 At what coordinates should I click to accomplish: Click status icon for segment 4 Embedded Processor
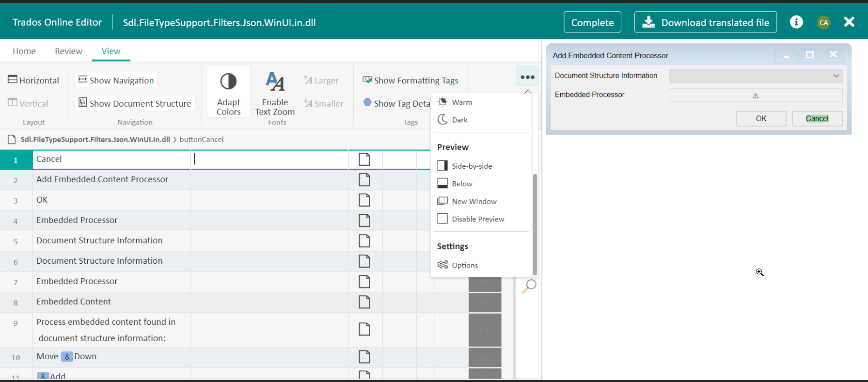tap(364, 221)
